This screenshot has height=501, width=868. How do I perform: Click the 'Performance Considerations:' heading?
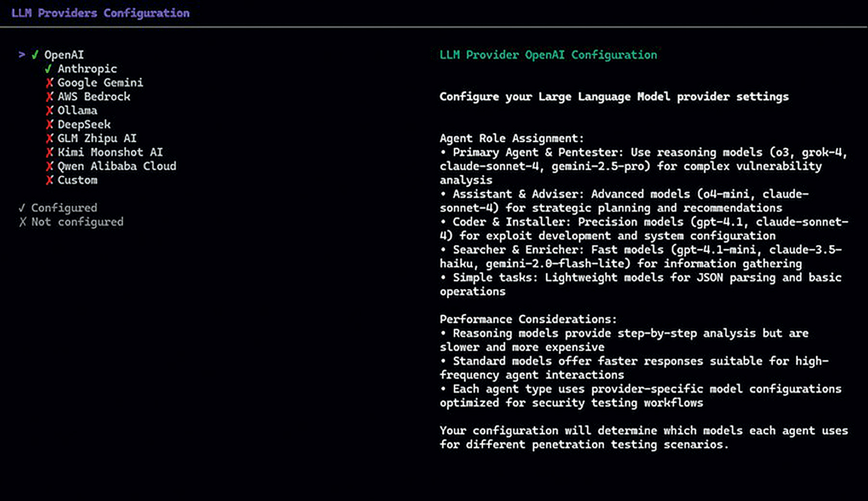pyautogui.click(x=528, y=320)
